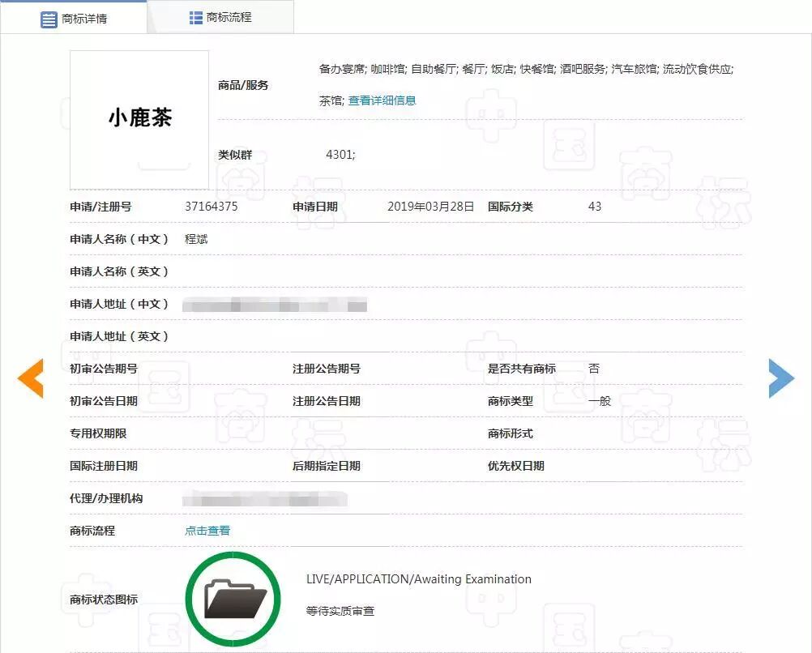Click the 小鹿茶 trademark image

pyautogui.click(x=139, y=120)
